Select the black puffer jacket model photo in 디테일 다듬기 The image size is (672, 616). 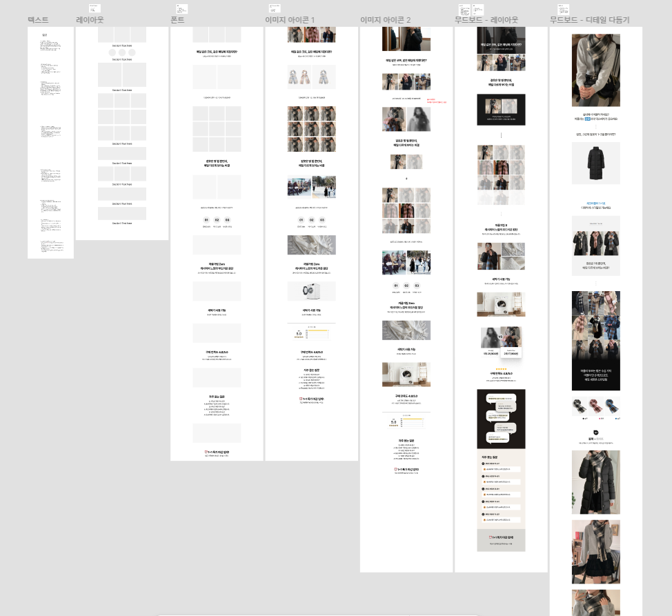coord(595,482)
